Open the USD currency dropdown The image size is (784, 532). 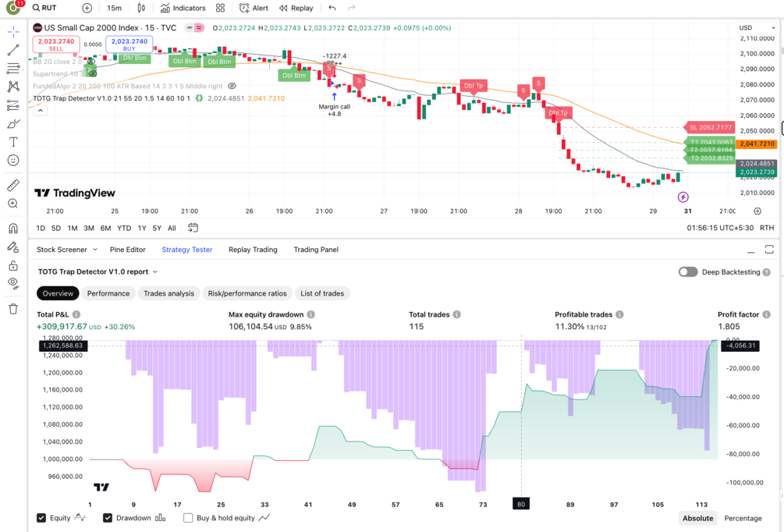[x=757, y=28]
